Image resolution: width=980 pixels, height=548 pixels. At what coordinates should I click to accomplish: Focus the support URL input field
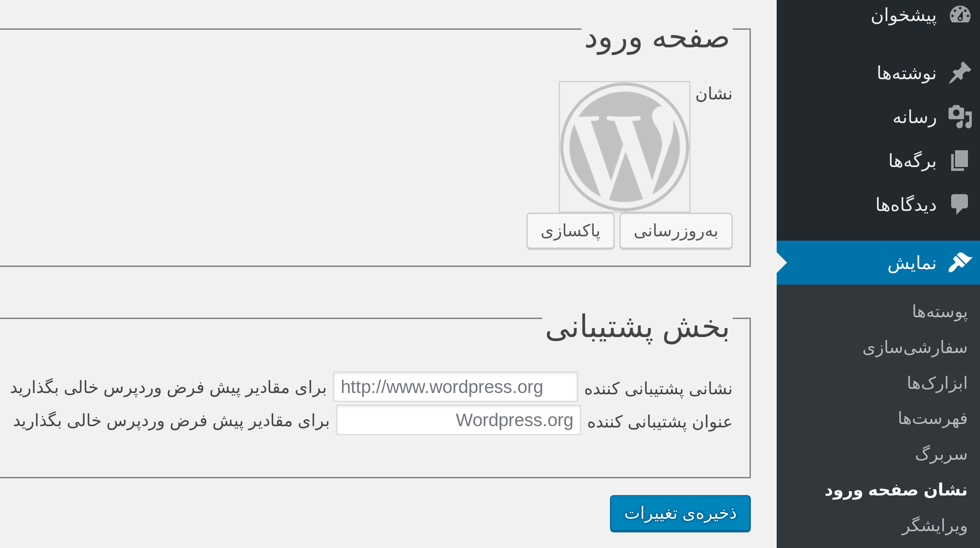(x=455, y=387)
